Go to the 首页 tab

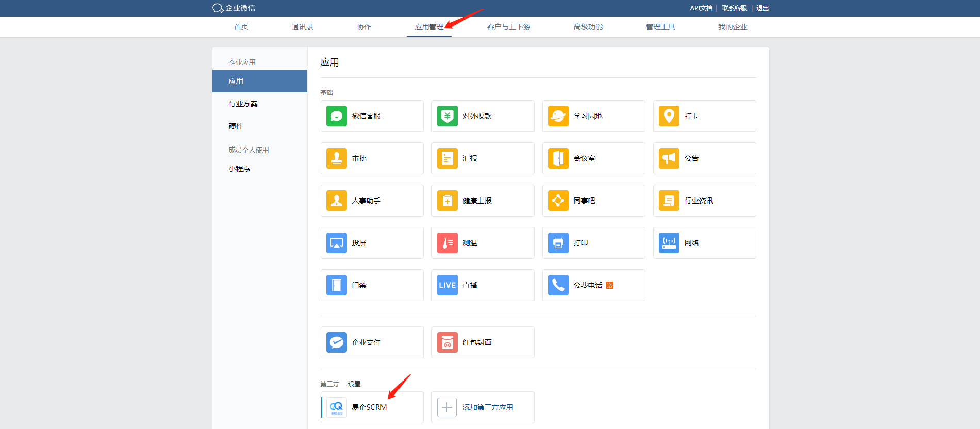241,27
